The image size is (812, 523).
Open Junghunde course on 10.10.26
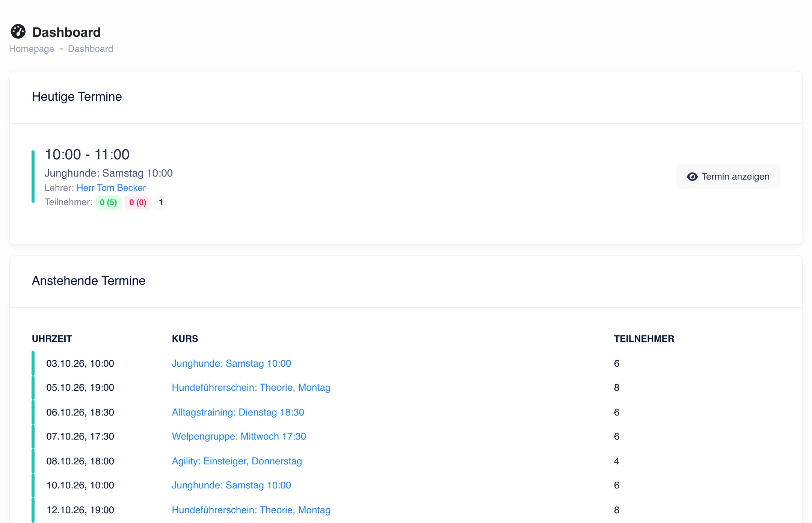coord(231,485)
